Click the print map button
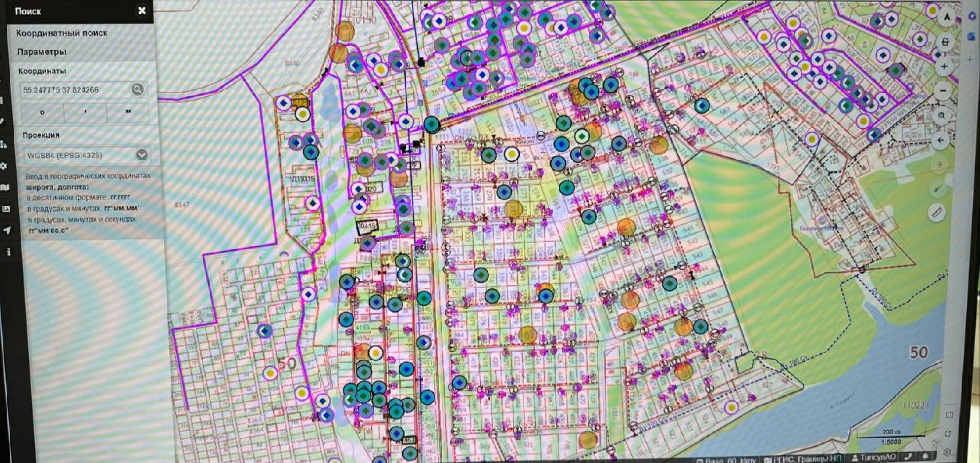980x463 pixels. (x=945, y=42)
